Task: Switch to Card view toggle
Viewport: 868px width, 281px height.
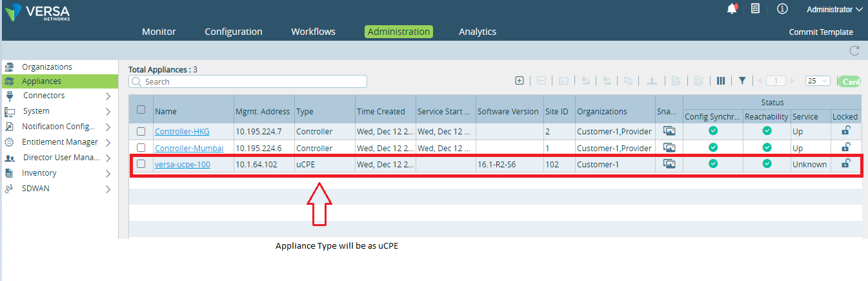Action: 849,81
